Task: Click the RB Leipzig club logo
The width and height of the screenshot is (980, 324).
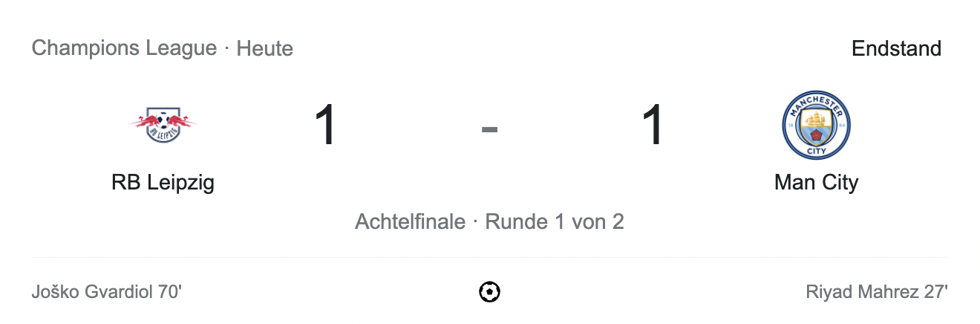Action: click(x=163, y=125)
